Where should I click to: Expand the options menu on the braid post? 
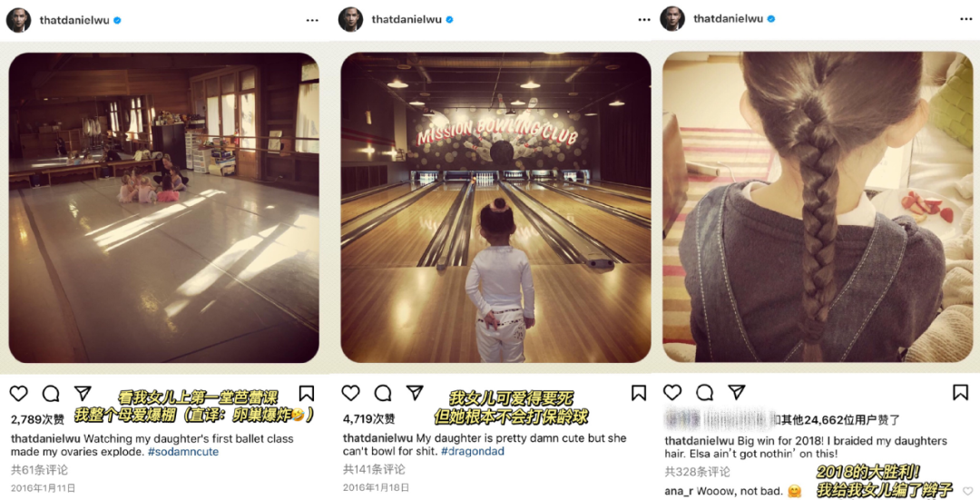pyautogui.click(x=966, y=19)
